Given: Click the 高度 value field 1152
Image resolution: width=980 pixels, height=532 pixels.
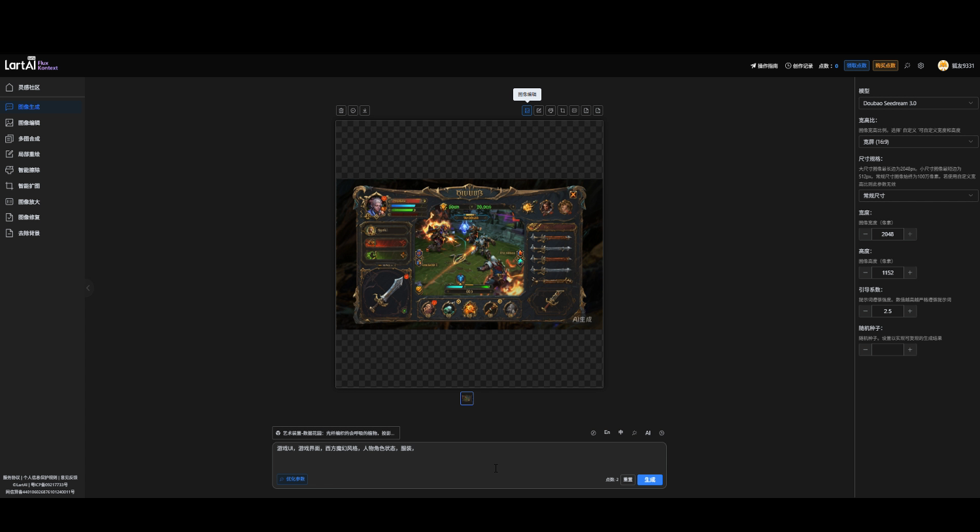Looking at the screenshot, I should point(887,273).
